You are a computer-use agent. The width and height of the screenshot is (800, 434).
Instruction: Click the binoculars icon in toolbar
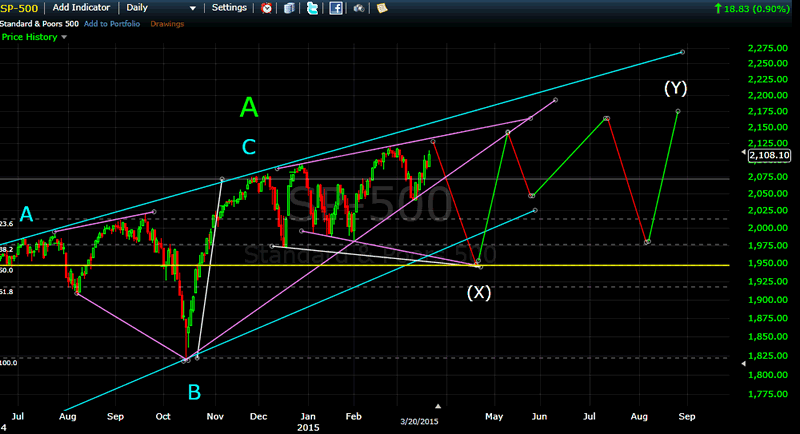[x=360, y=8]
